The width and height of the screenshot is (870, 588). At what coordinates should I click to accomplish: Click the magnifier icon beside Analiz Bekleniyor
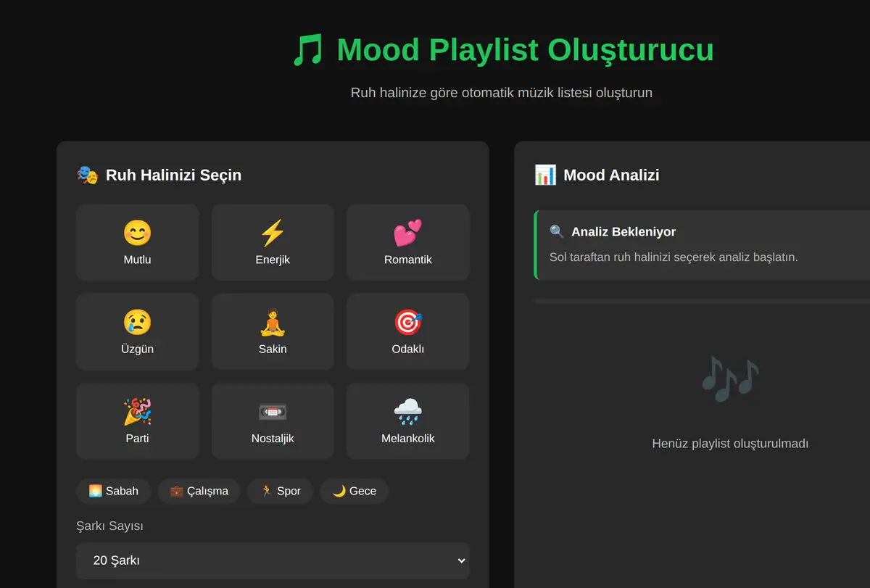pos(557,232)
